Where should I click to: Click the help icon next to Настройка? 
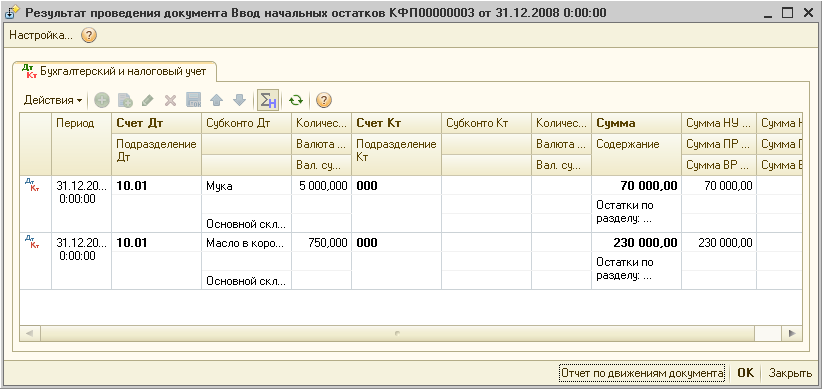point(89,36)
